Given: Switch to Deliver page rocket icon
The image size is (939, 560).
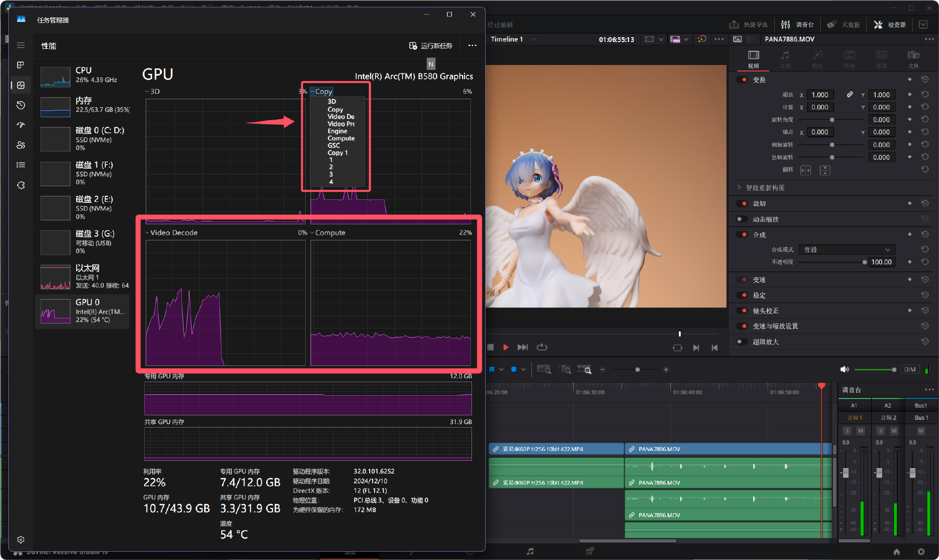Looking at the screenshot, I should click(x=590, y=552).
